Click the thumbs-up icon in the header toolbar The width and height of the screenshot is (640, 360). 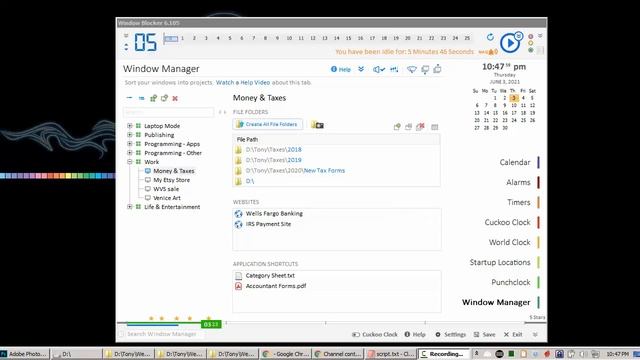(x=437, y=69)
